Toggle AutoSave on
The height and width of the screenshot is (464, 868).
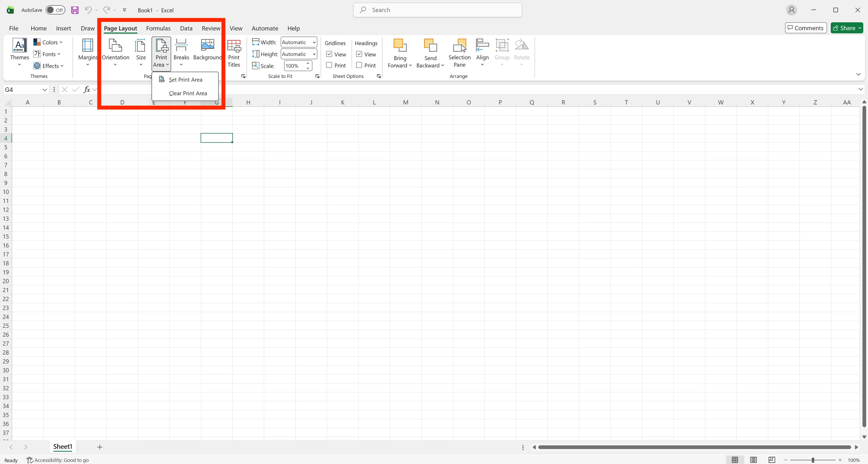pyautogui.click(x=55, y=10)
